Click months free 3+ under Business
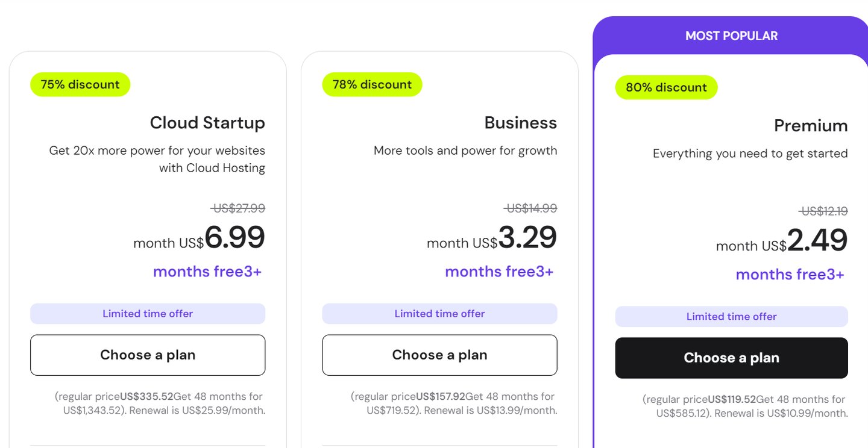 click(x=499, y=272)
